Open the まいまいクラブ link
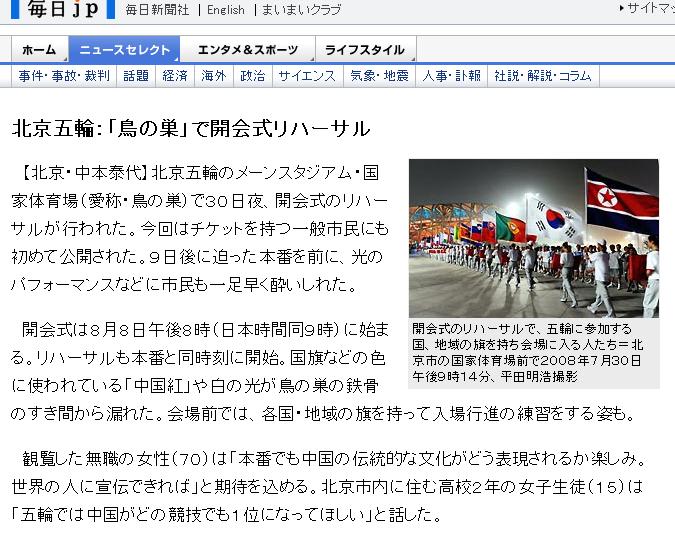The width and height of the screenshot is (675, 548). point(300,10)
